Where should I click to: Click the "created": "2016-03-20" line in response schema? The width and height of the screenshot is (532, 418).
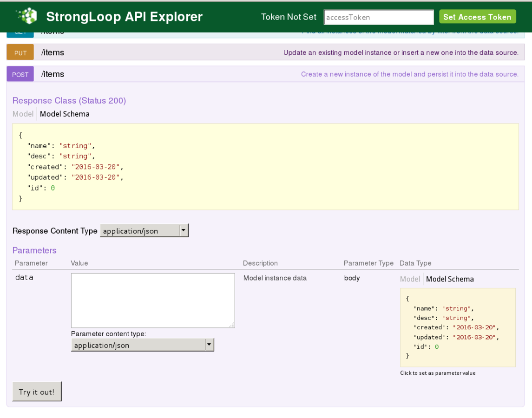coord(75,167)
